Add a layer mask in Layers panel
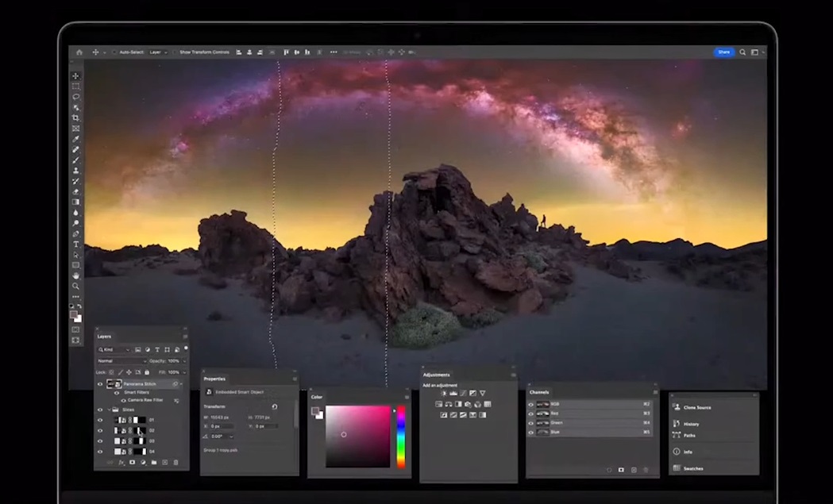Screen dimensions: 833x504 133,463
